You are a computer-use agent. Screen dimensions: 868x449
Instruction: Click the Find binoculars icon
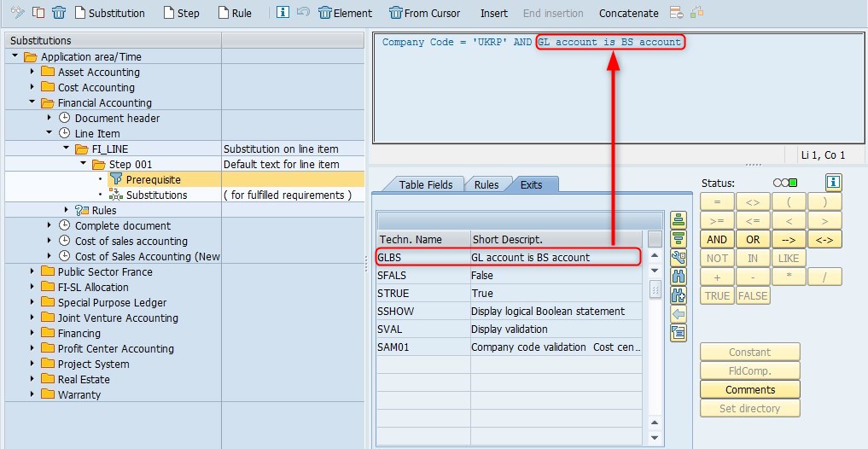click(679, 276)
